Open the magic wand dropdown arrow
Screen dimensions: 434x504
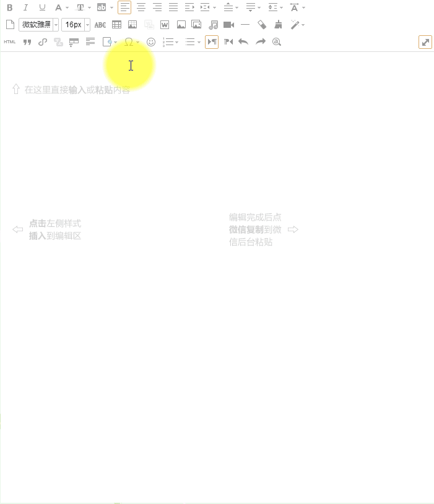pyautogui.click(x=303, y=25)
